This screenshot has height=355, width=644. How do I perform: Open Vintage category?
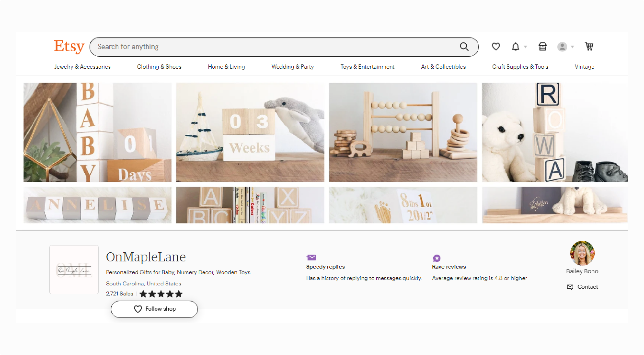584,67
